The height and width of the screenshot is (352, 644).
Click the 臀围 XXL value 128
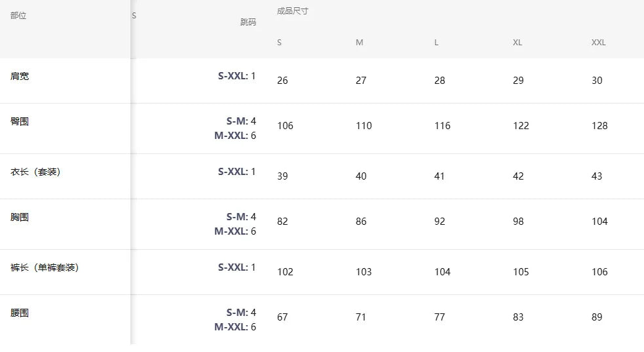point(599,126)
